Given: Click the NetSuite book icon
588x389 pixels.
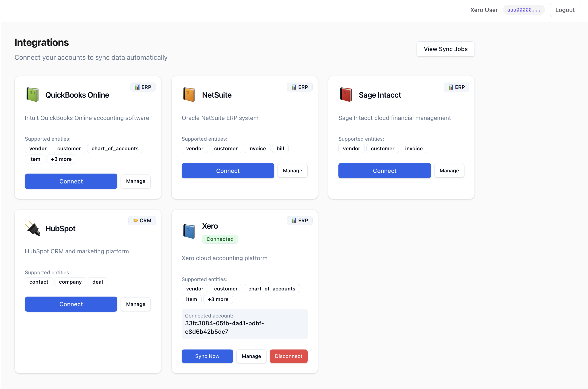Looking at the screenshot, I should tap(189, 95).
